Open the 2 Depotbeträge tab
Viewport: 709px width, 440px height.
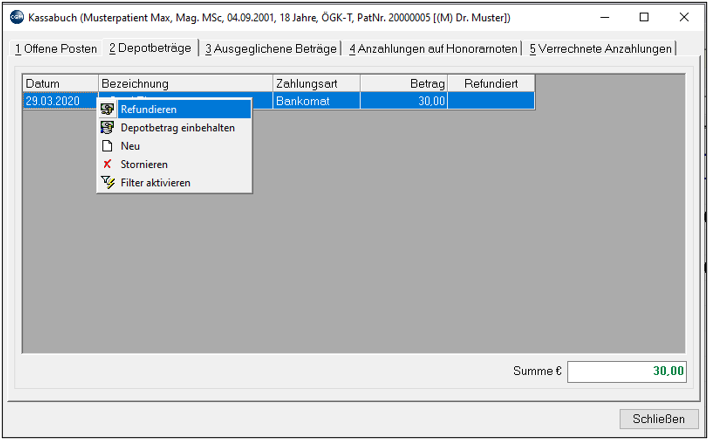tap(150, 48)
